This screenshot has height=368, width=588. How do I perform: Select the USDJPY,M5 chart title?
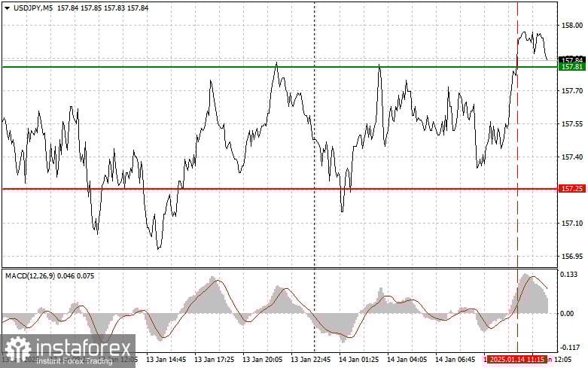coord(33,8)
